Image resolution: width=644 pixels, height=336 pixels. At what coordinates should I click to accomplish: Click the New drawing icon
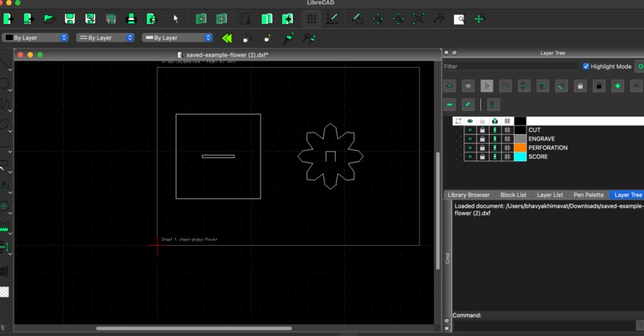(8, 19)
